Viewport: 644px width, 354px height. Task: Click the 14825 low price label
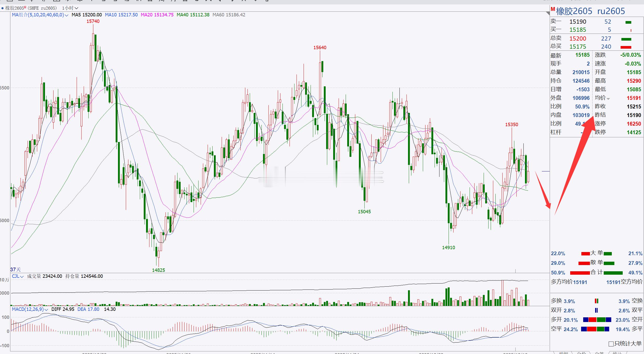pyautogui.click(x=159, y=270)
